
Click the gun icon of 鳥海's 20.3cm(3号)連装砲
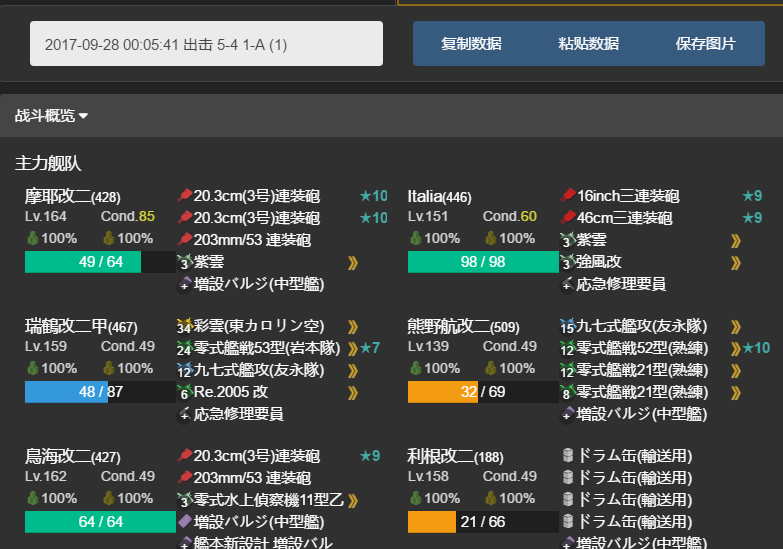(x=185, y=455)
